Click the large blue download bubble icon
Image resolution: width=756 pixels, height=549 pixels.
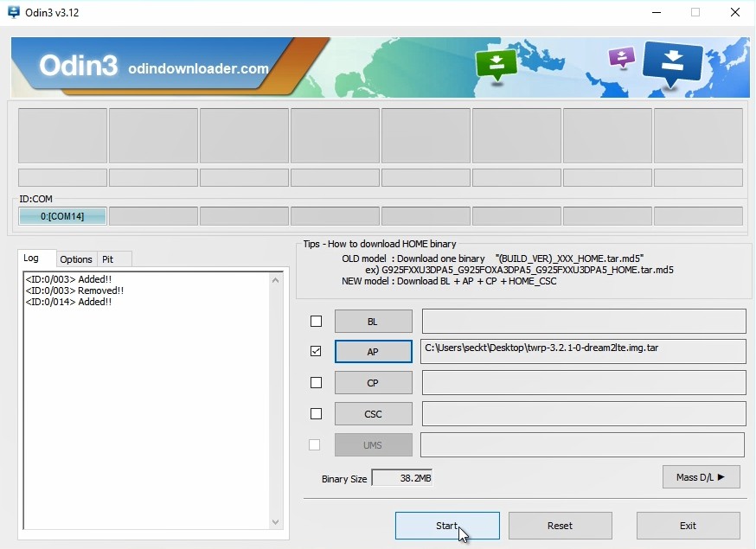(672, 62)
